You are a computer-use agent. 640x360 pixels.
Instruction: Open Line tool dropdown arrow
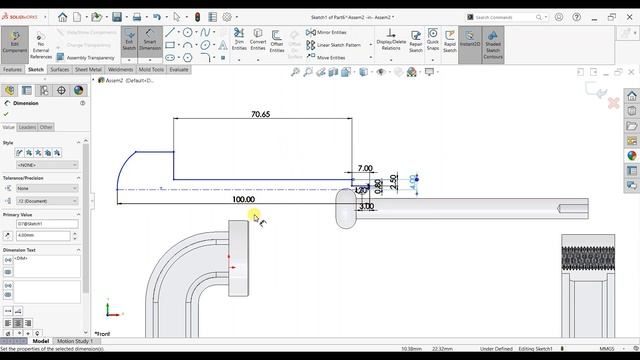coord(179,33)
